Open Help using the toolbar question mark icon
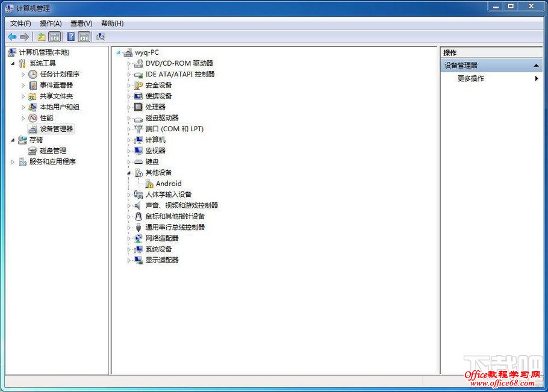The height and width of the screenshot is (392, 548). point(71,37)
